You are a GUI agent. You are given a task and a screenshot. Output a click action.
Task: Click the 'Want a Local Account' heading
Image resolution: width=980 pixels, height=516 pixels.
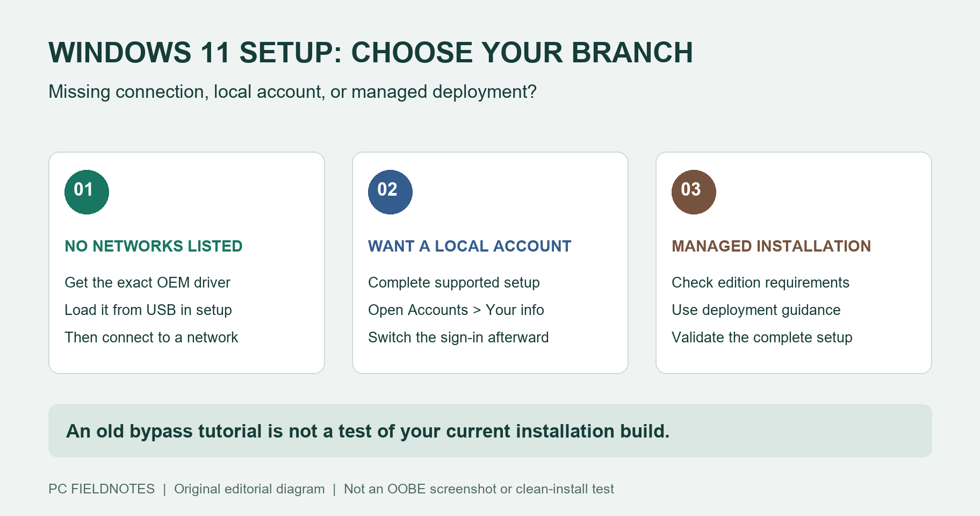[x=470, y=246]
